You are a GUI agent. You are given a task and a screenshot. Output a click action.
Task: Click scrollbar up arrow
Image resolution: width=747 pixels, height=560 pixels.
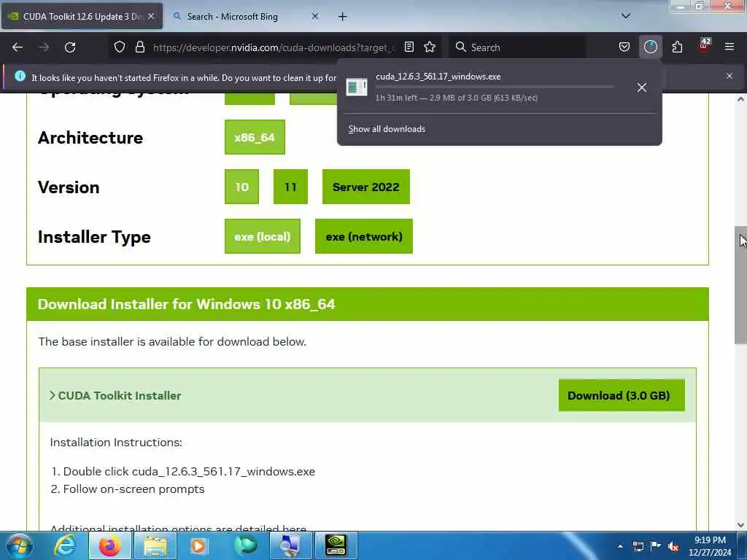[x=740, y=99]
